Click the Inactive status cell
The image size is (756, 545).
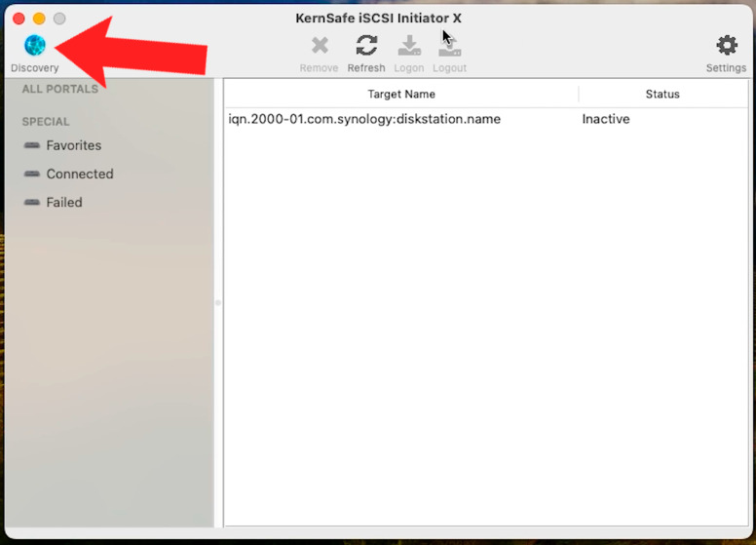point(606,119)
